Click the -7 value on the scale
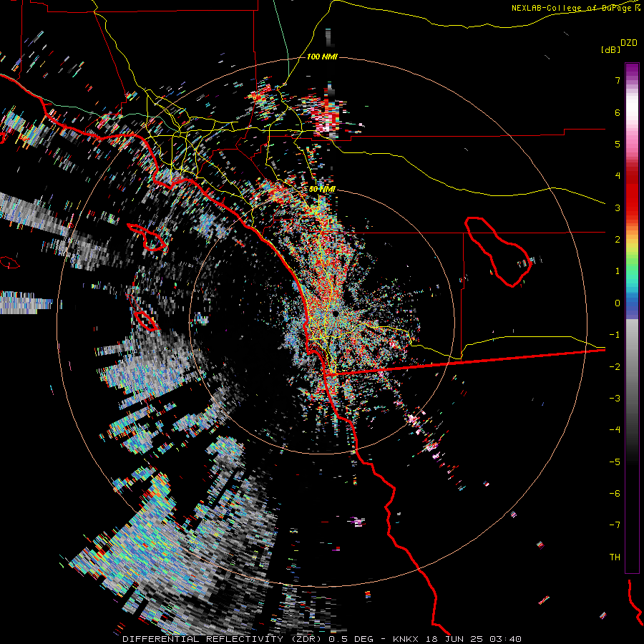The image size is (644, 644). pos(615,525)
